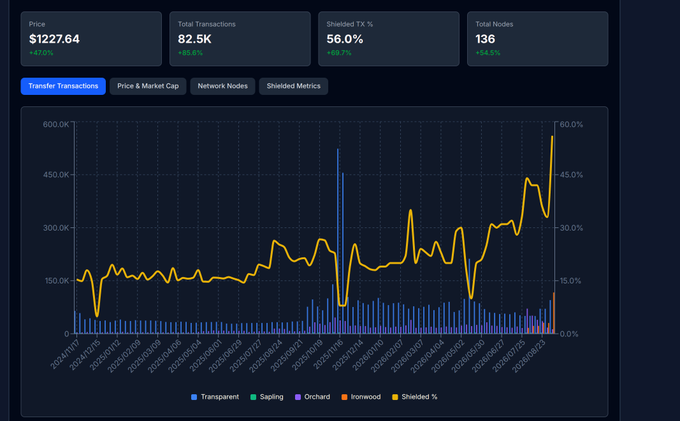Show the Shielded Metrics tab

point(294,86)
